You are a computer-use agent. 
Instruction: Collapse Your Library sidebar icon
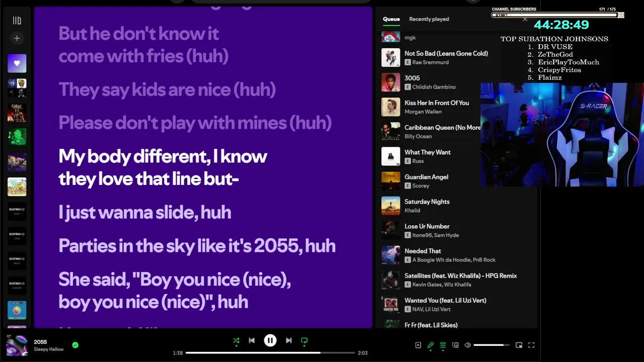[17, 21]
